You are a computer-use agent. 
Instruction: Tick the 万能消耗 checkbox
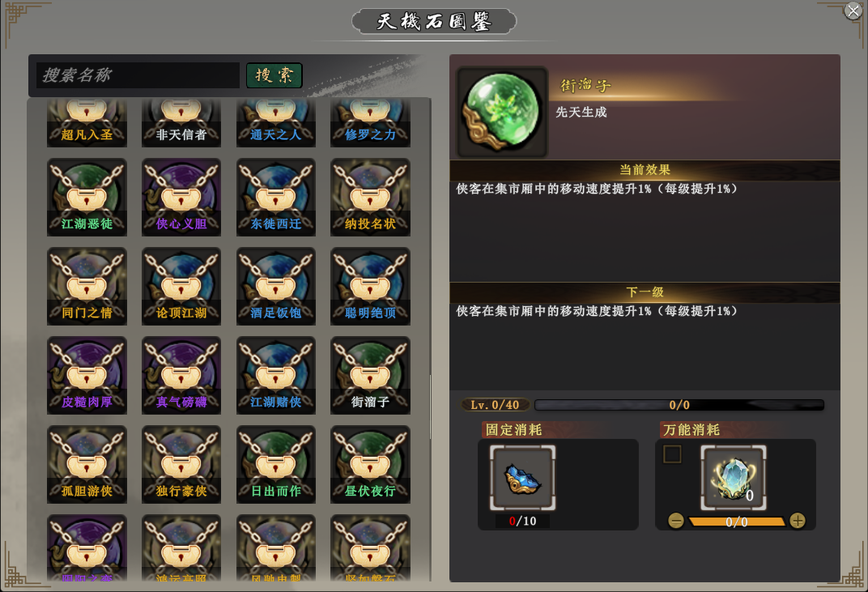point(672,454)
